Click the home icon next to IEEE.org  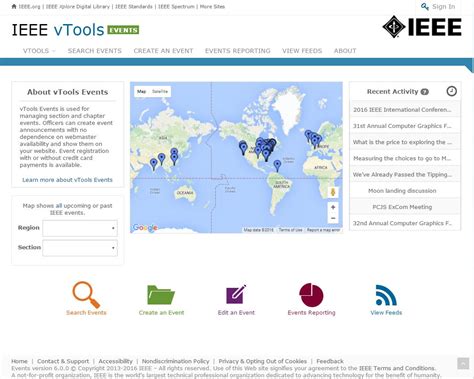[14, 6]
